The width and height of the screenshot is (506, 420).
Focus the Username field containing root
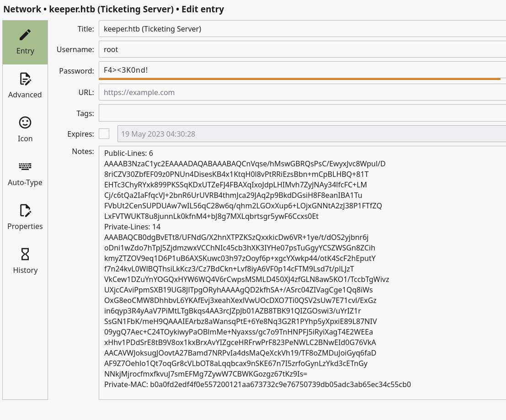click(303, 49)
